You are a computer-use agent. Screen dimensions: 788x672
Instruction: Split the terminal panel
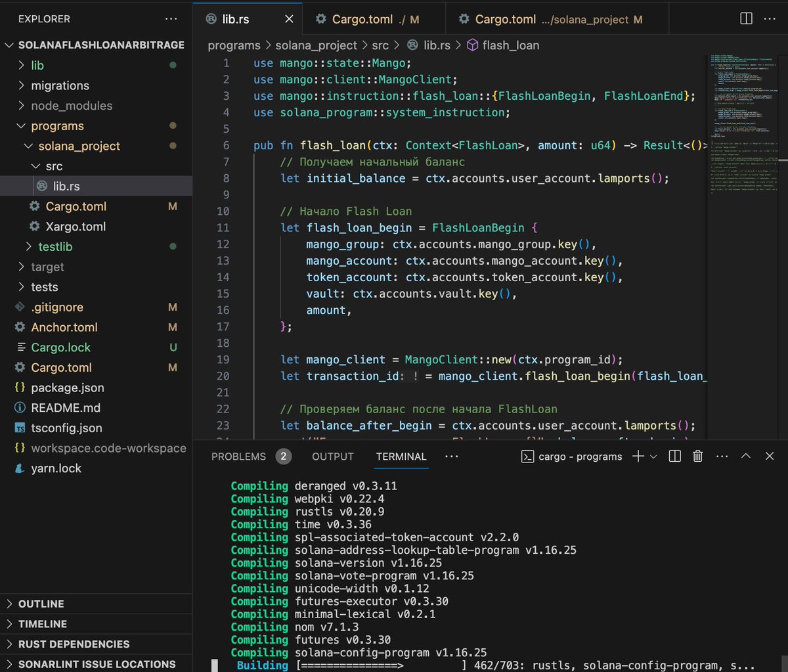coord(674,456)
